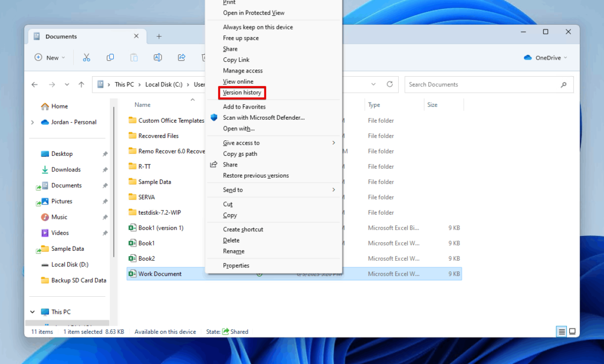Select the Cut icon on the toolbar
Screen dimensions: 604x364
click(x=87, y=57)
